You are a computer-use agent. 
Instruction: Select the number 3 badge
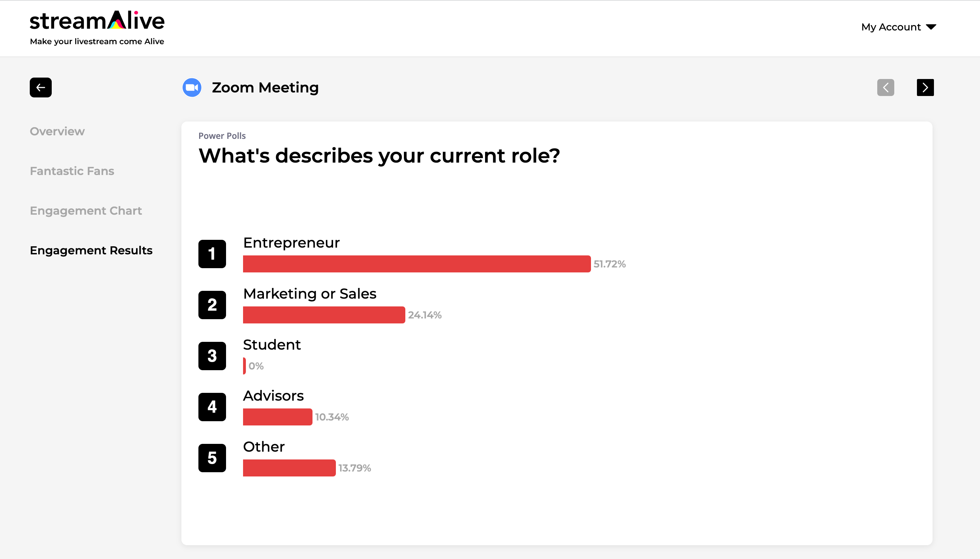tap(212, 356)
